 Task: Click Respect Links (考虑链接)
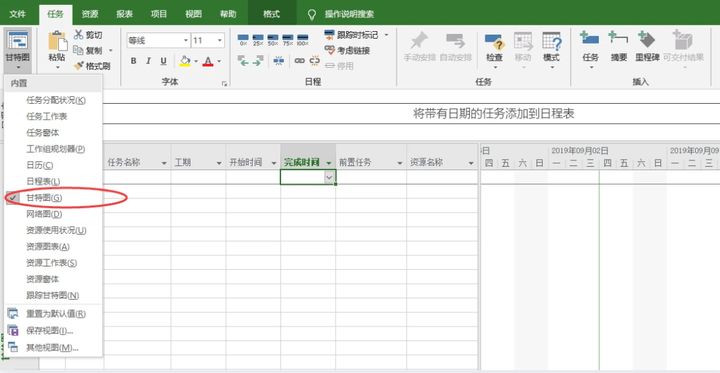click(x=347, y=51)
